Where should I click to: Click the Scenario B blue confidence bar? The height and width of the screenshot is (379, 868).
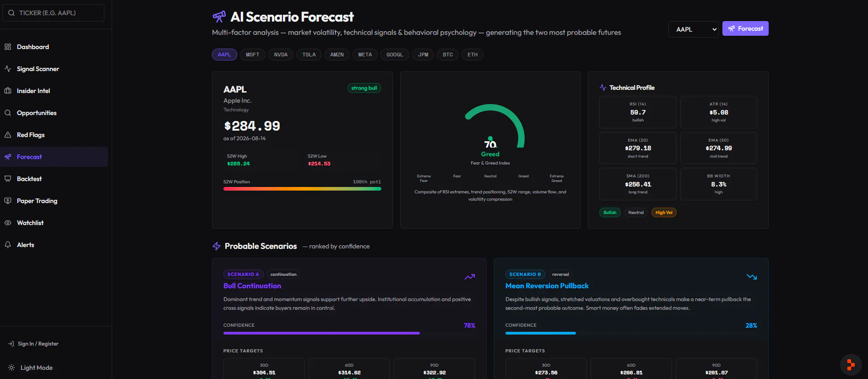541,333
